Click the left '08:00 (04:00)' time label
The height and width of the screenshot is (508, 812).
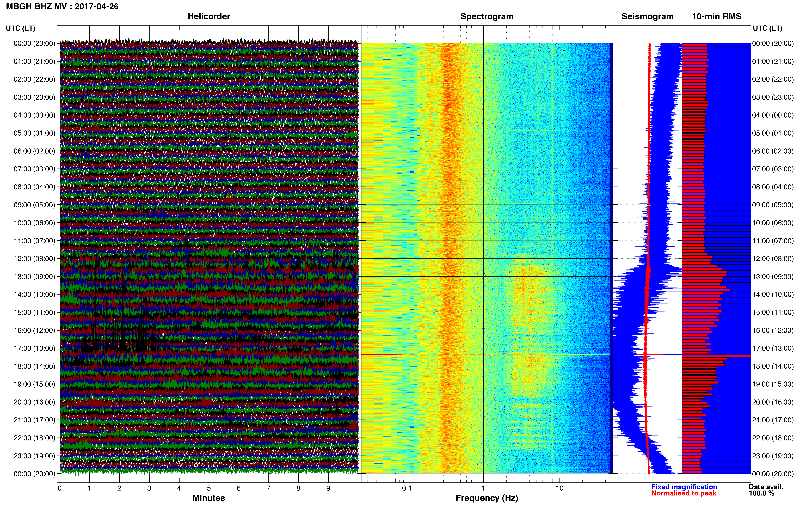click(34, 187)
